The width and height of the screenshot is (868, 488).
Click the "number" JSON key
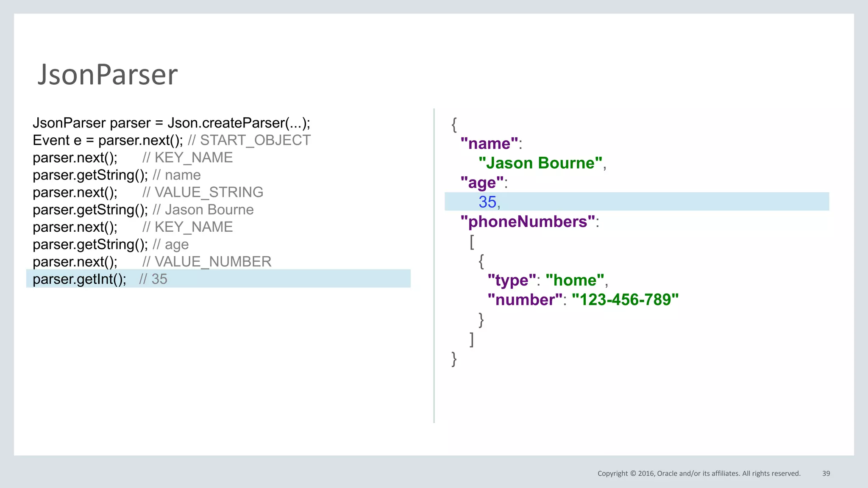525,300
